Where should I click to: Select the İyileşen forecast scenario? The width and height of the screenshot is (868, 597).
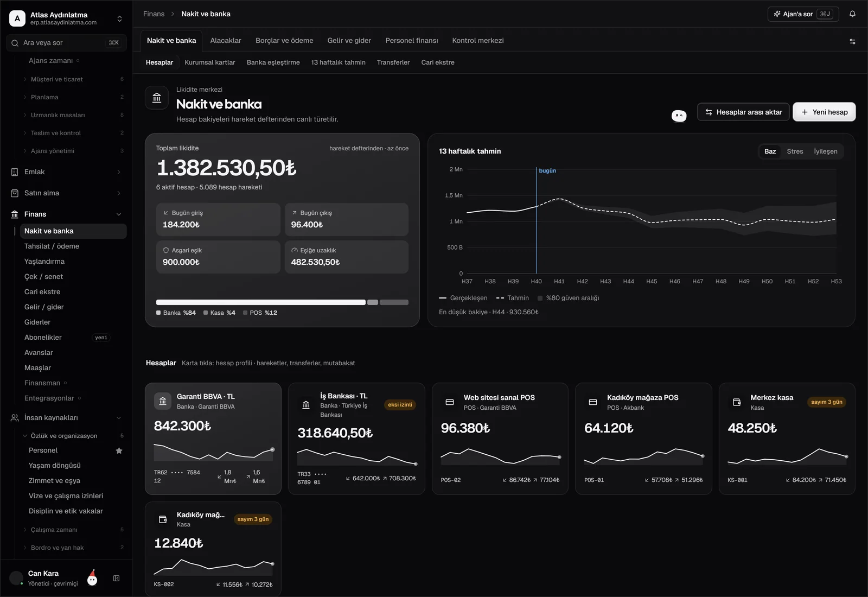tap(825, 151)
